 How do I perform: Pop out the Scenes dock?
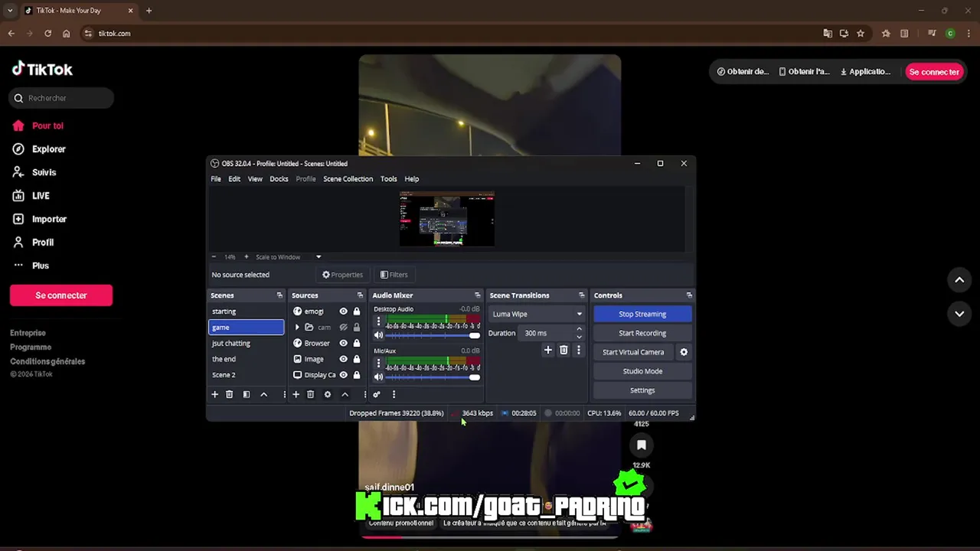tap(279, 295)
